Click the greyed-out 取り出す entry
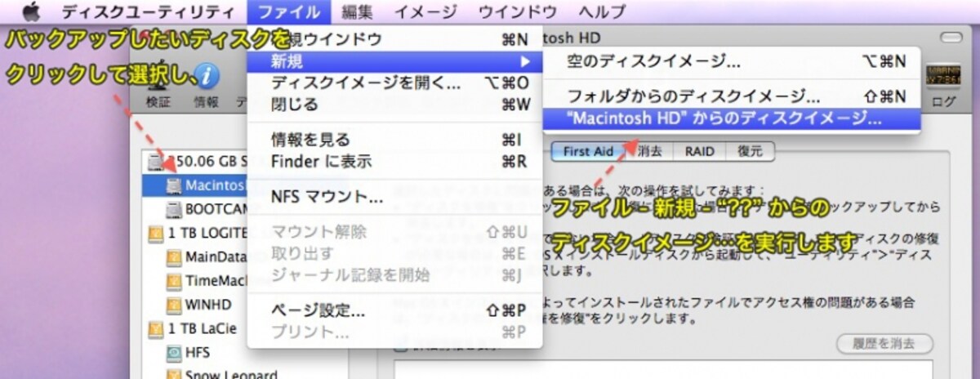The width and height of the screenshot is (980, 379). [x=394, y=253]
